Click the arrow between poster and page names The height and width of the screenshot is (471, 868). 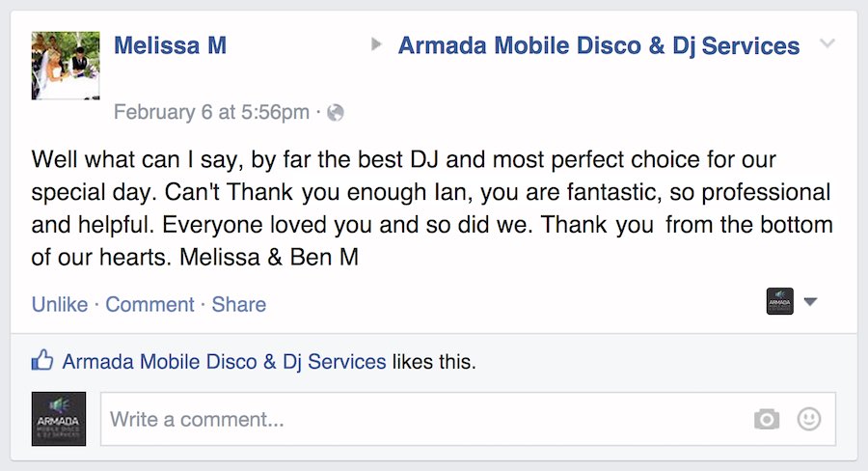pos(376,44)
